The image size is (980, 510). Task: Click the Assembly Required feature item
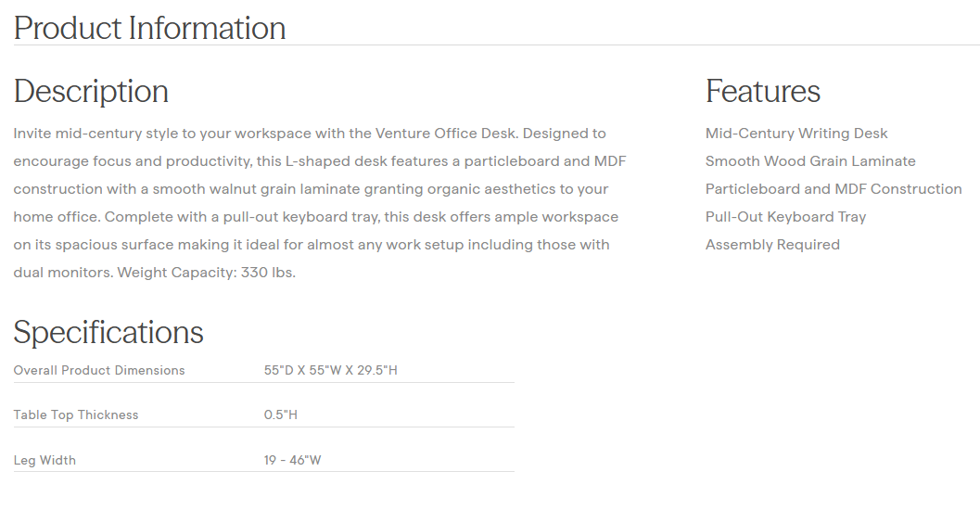(772, 245)
